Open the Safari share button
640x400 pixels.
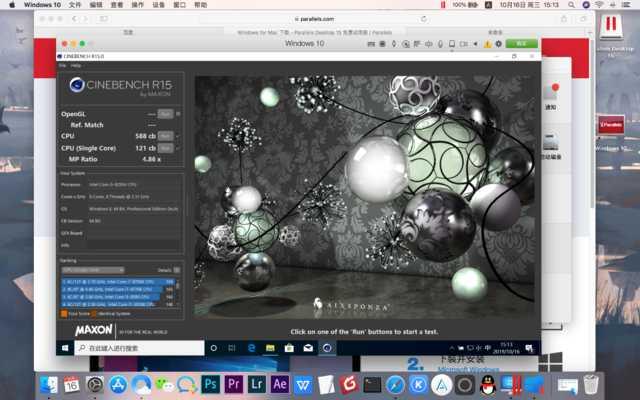[564, 19]
